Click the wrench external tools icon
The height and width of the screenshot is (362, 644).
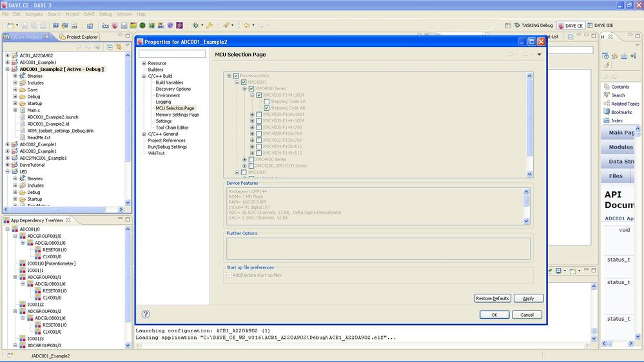(210, 26)
